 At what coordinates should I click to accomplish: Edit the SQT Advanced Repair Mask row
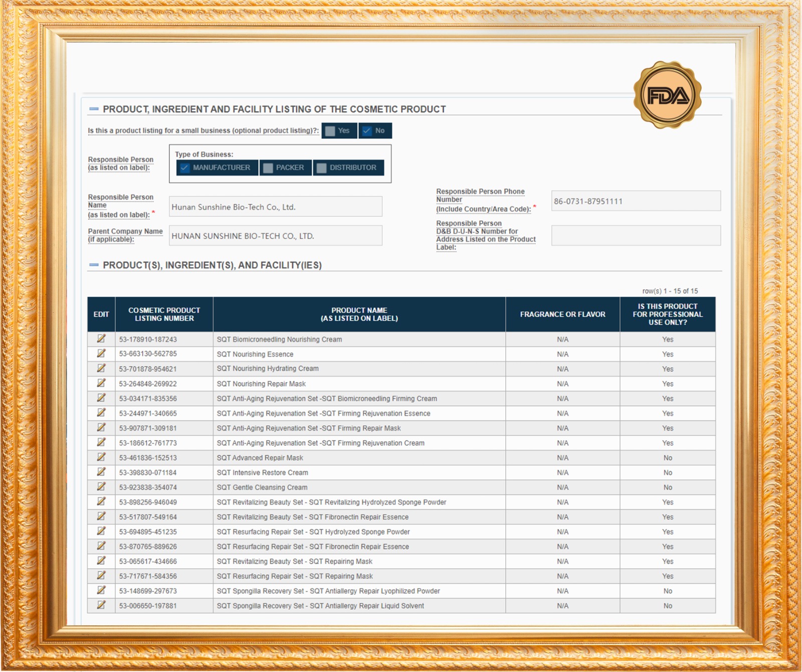coord(101,457)
